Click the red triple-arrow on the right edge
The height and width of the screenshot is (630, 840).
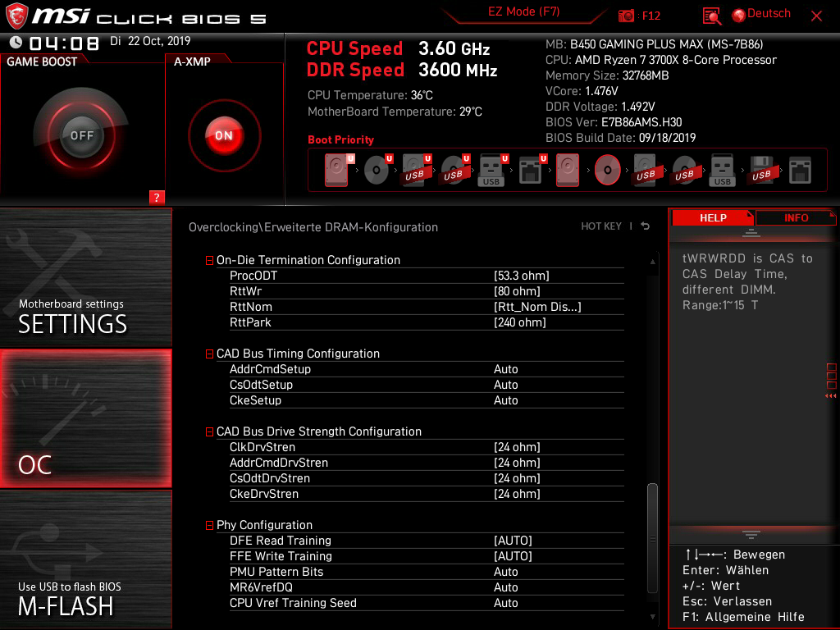click(830, 396)
